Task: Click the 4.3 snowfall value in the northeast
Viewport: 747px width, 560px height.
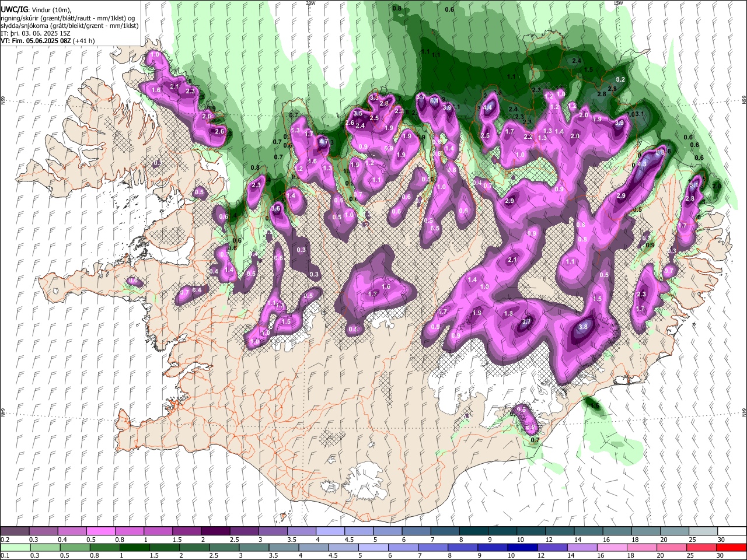Action: [643, 164]
